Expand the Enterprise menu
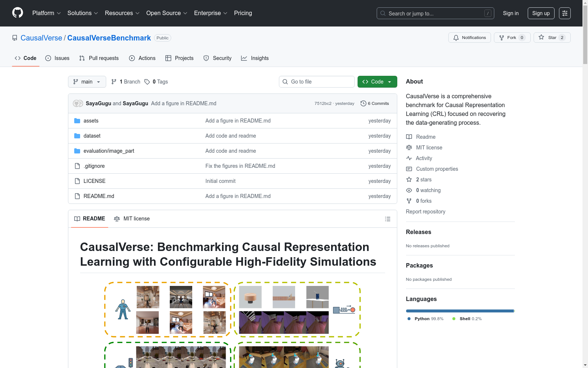 211,13
